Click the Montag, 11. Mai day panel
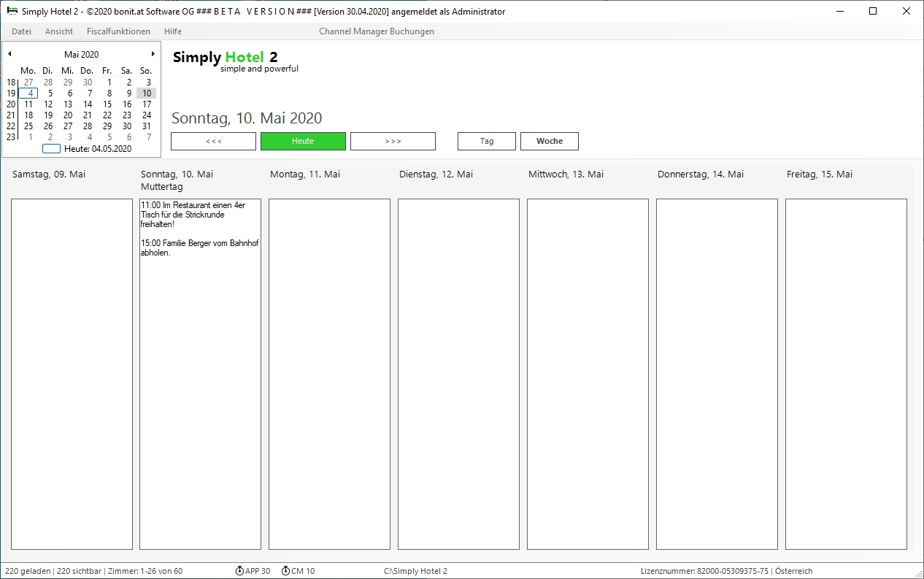 (329, 374)
